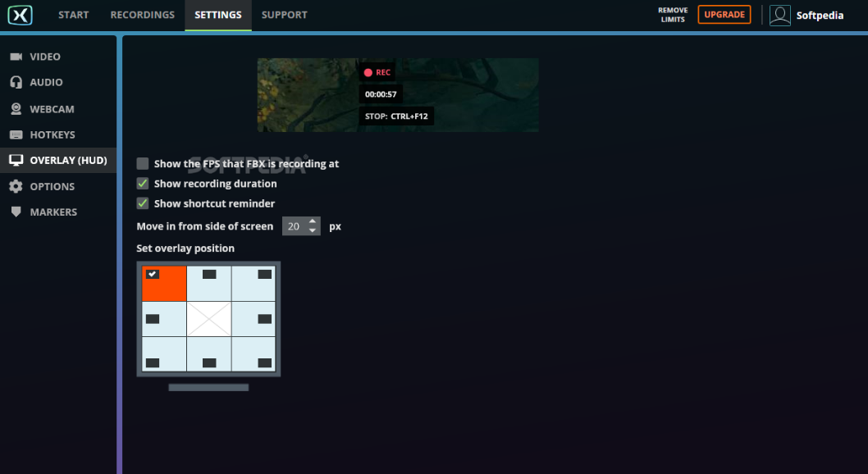The width and height of the screenshot is (868, 474).
Task: Enable Show the FPS checkbox
Action: (143, 164)
